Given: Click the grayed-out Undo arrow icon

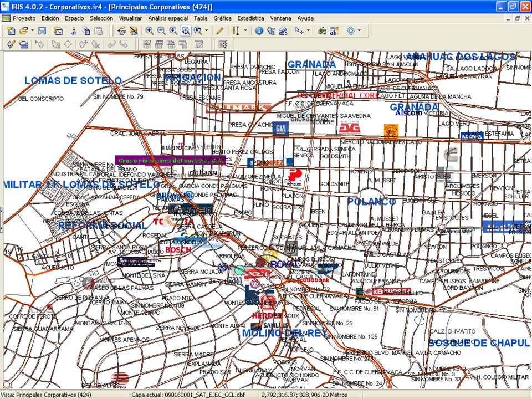Looking at the screenshot, I should pos(111,44).
